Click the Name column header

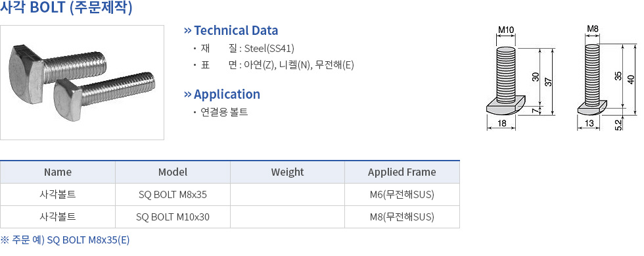(58, 172)
